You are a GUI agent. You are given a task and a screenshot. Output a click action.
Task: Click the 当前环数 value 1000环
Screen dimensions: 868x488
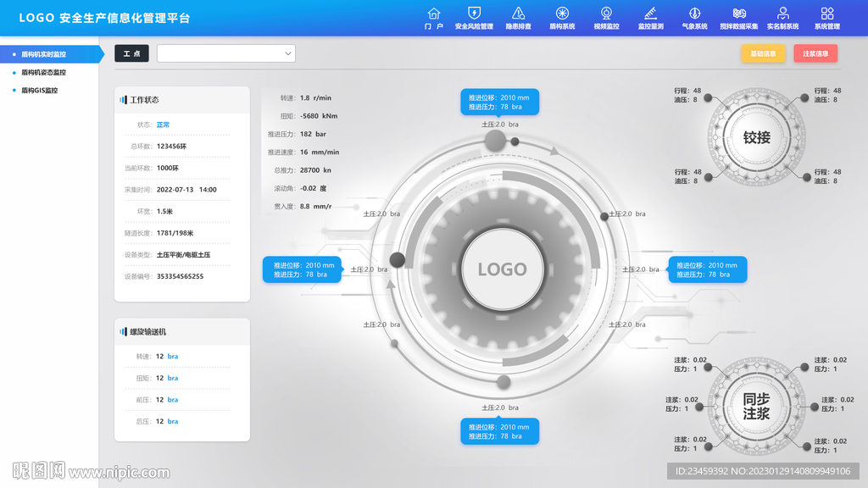[168, 169]
